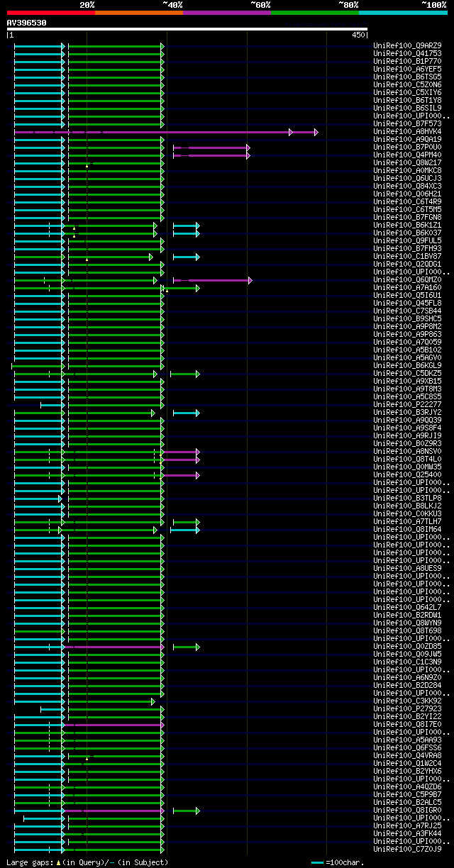Click hit label UniRef100_Q0ZD85

click(407, 647)
